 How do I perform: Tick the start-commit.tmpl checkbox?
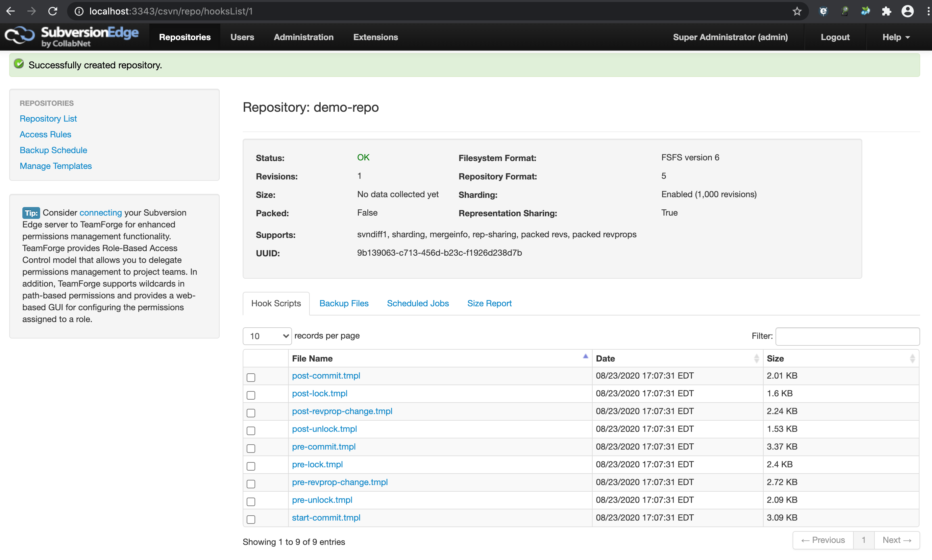click(x=251, y=519)
